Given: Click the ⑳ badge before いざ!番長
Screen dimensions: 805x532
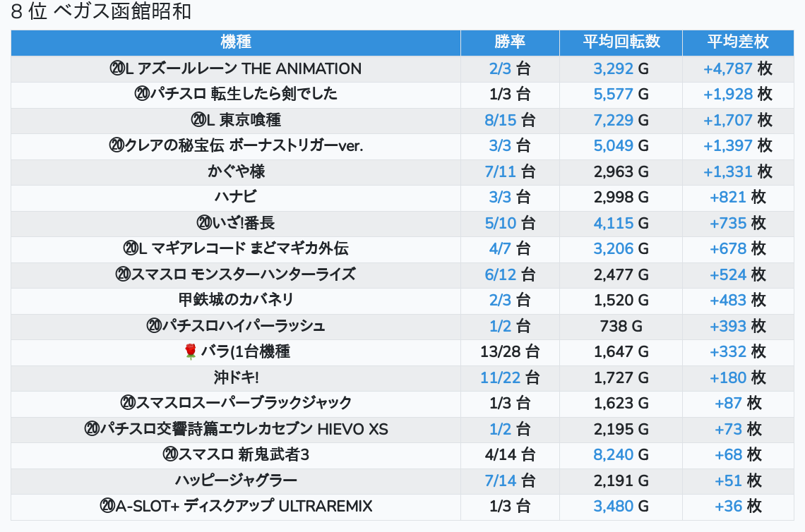Looking at the screenshot, I should tap(204, 224).
